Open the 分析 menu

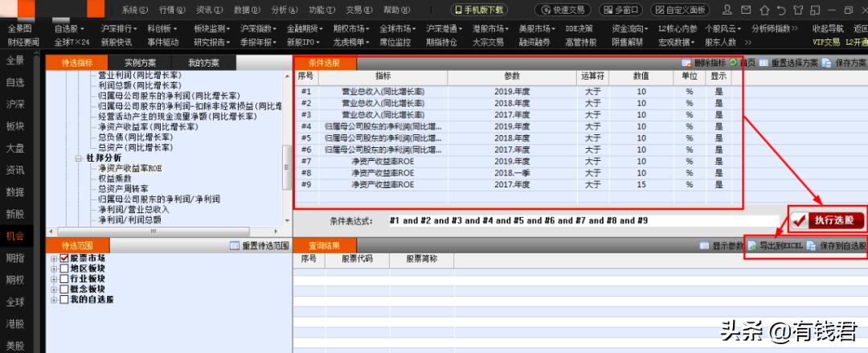(285, 10)
